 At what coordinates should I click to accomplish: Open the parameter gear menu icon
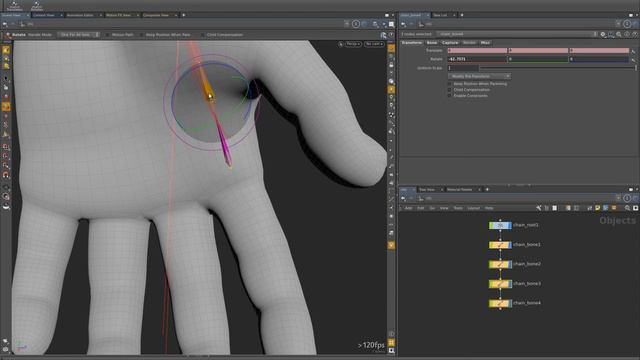[603, 35]
